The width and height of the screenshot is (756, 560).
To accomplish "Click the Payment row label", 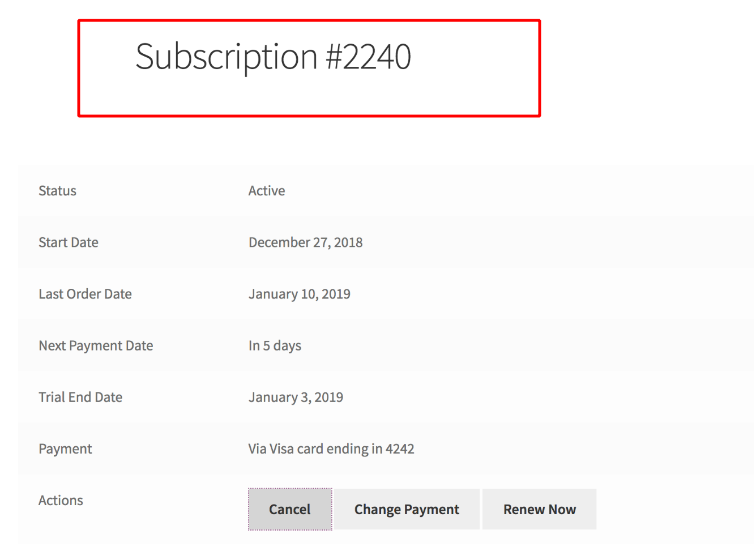I will pyautogui.click(x=65, y=448).
